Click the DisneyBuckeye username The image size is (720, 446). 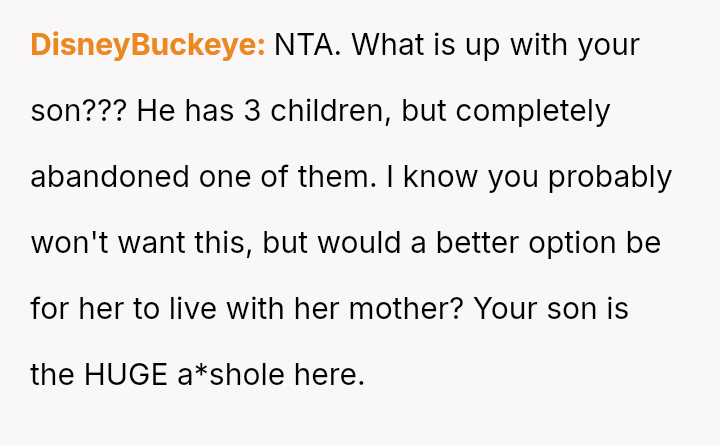pos(147,45)
